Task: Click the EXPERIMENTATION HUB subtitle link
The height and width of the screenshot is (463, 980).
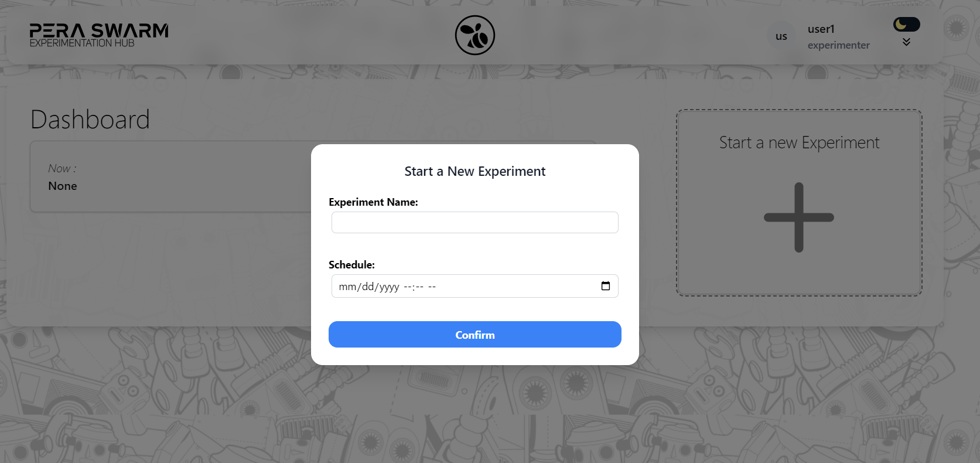Action: (x=82, y=43)
